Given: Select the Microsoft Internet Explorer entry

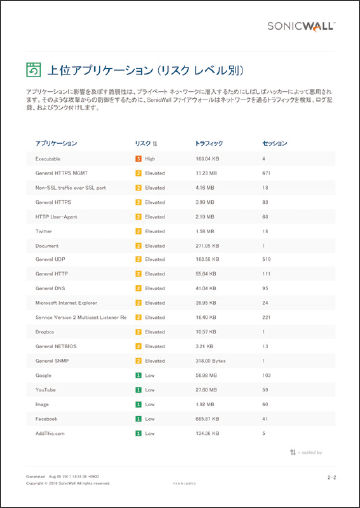Looking at the screenshot, I should tap(66, 303).
